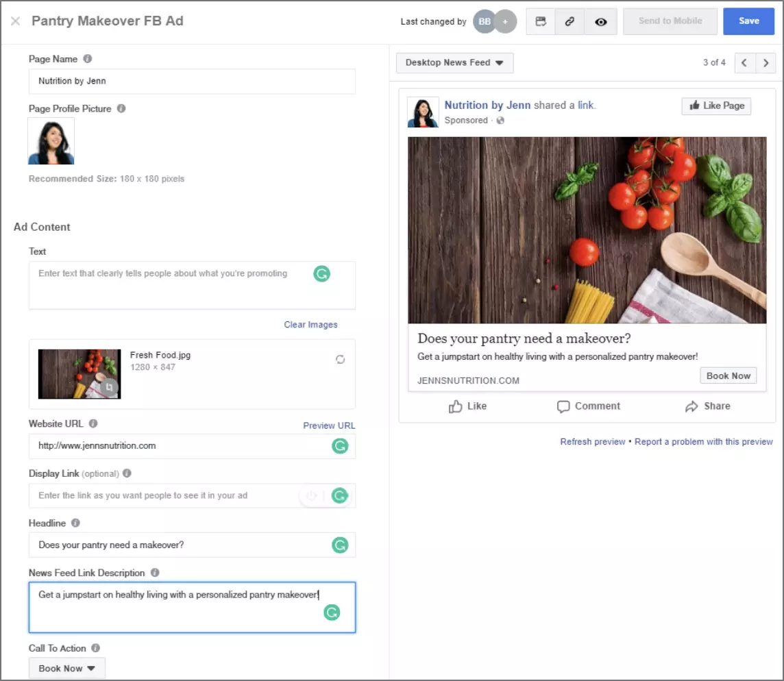Open the Desktop News Feed dropdown
The height and width of the screenshot is (681, 784).
454,62
